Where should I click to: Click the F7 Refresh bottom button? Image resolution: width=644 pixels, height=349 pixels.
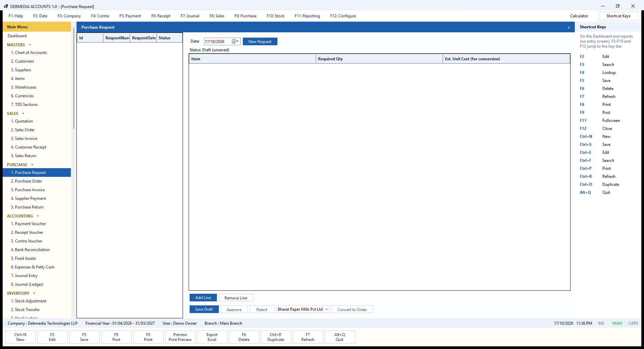[308, 337]
